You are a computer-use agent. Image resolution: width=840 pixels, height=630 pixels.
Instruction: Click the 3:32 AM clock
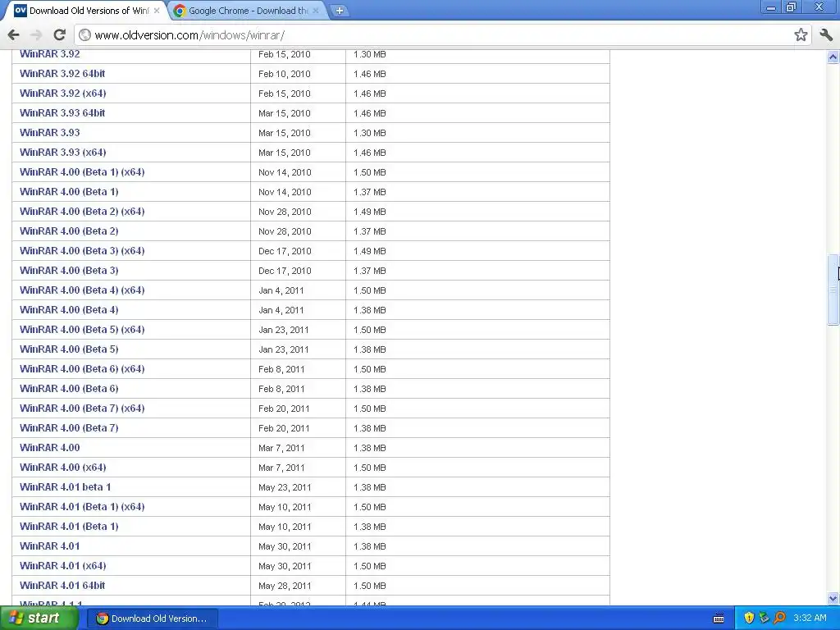coord(810,619)
